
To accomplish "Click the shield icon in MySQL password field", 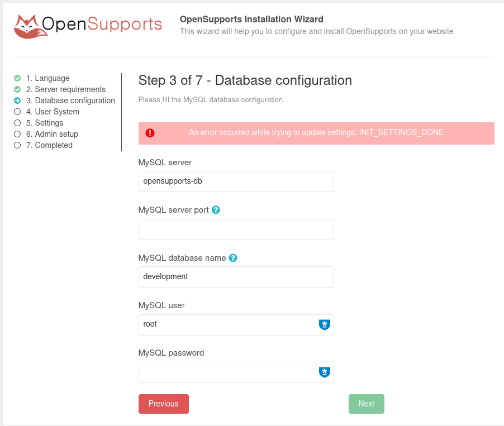I will pos(324,372).
